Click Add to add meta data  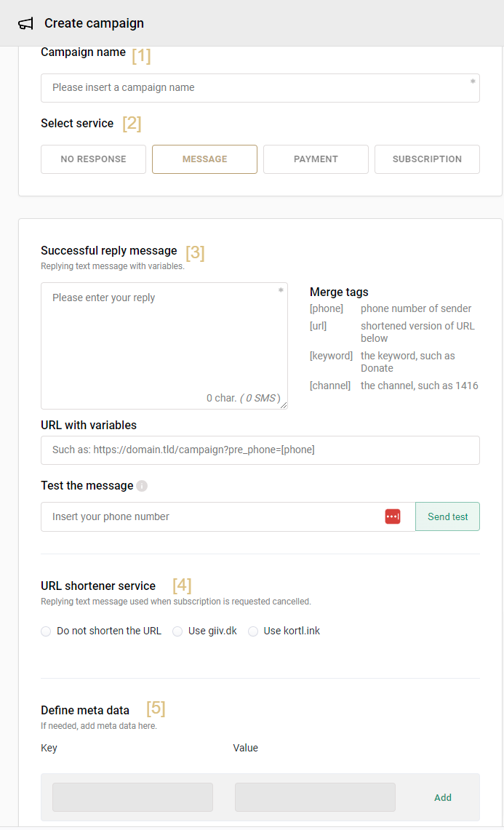click(443, 798)
